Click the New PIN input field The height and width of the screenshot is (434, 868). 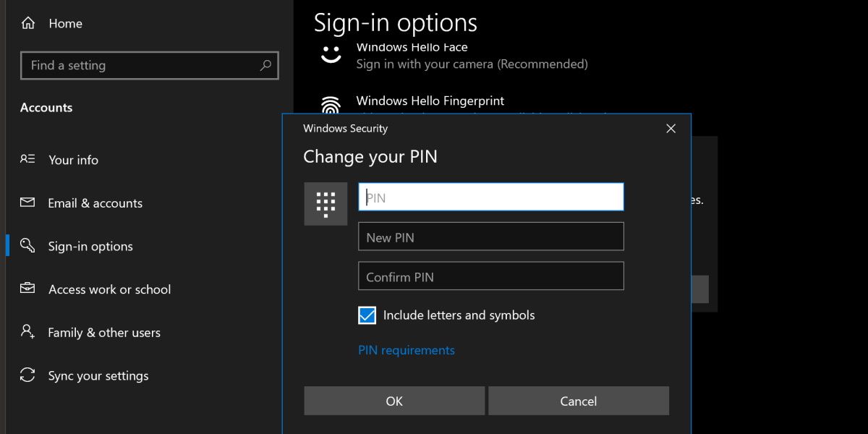(x=491, y=237)
